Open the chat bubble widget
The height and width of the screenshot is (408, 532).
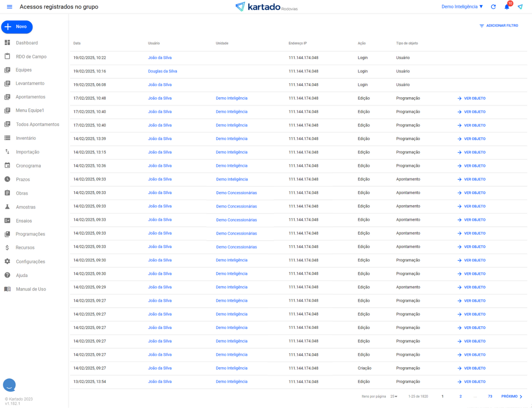point(9,385)
